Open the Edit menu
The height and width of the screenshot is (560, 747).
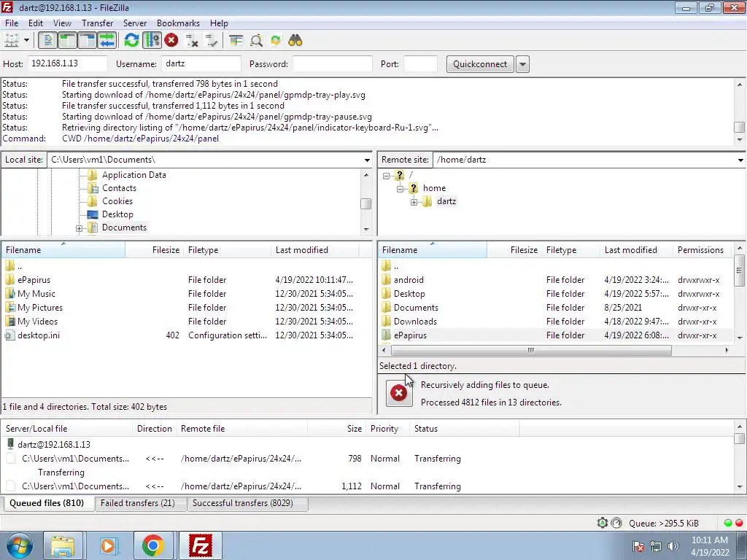tap(35, 23)
